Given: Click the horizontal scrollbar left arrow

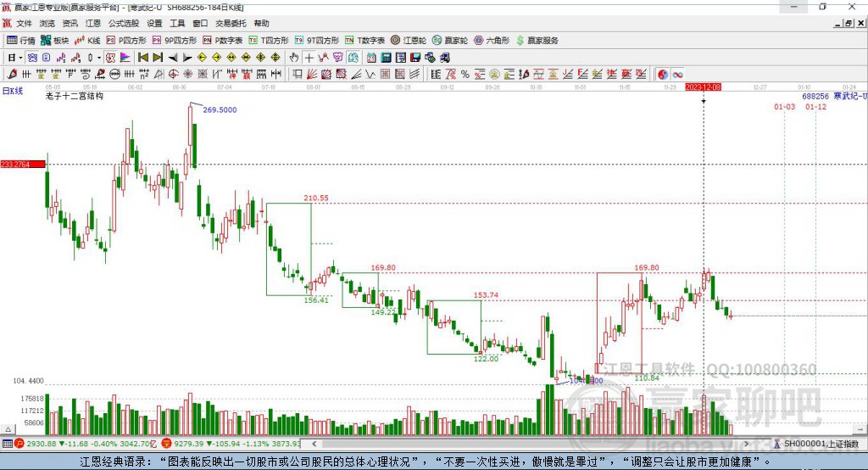Looking at the screenshot, I should (314, 444).
